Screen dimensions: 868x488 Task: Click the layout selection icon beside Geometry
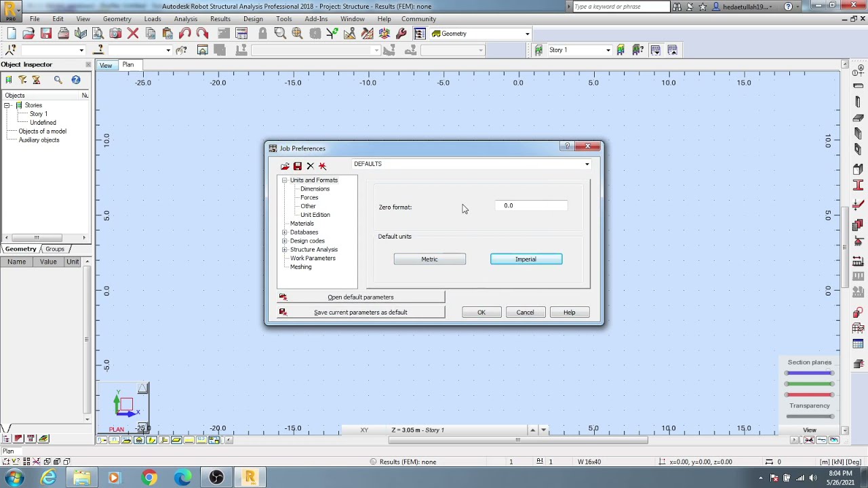tap(420, 33)
